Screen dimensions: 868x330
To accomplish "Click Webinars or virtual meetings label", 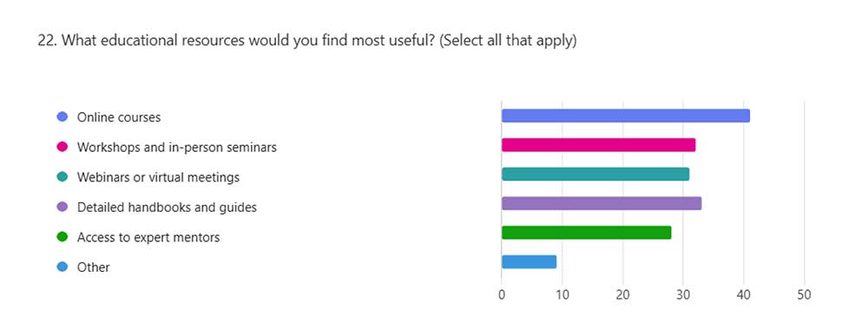I will pyautogui.click(x=158, y=177).
